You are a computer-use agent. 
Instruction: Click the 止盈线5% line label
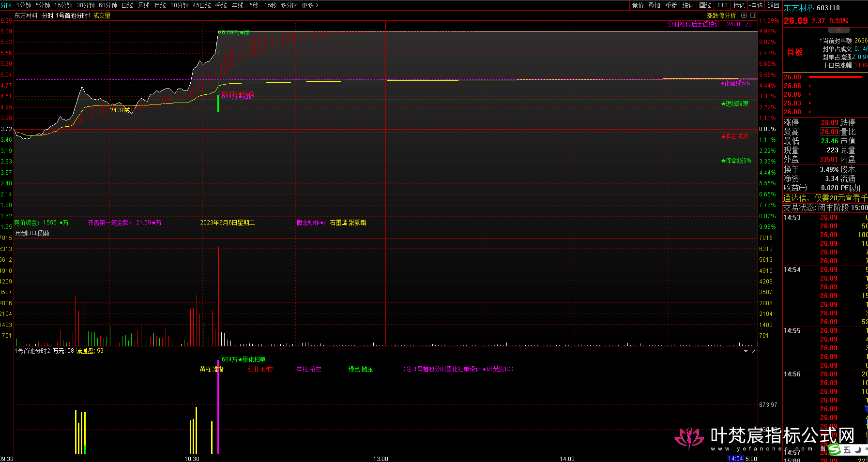point(735,83)
